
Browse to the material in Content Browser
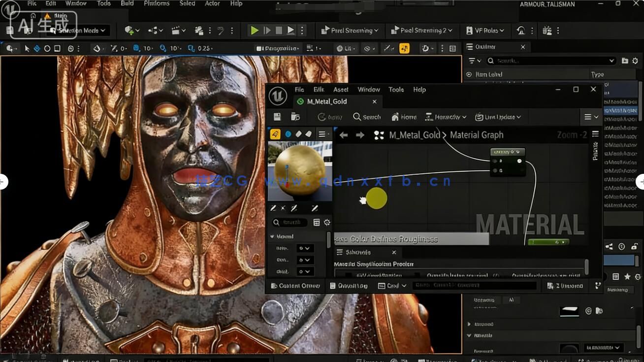pos(296,117)
